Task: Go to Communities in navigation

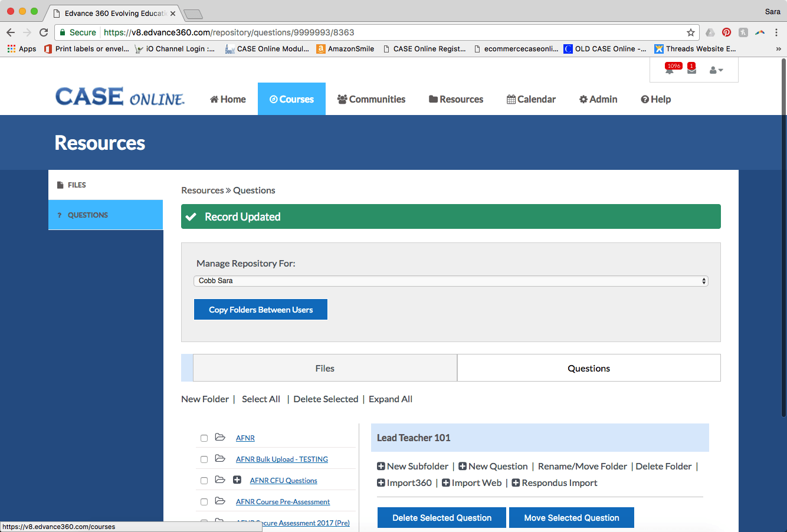Action: click(371, 99)
